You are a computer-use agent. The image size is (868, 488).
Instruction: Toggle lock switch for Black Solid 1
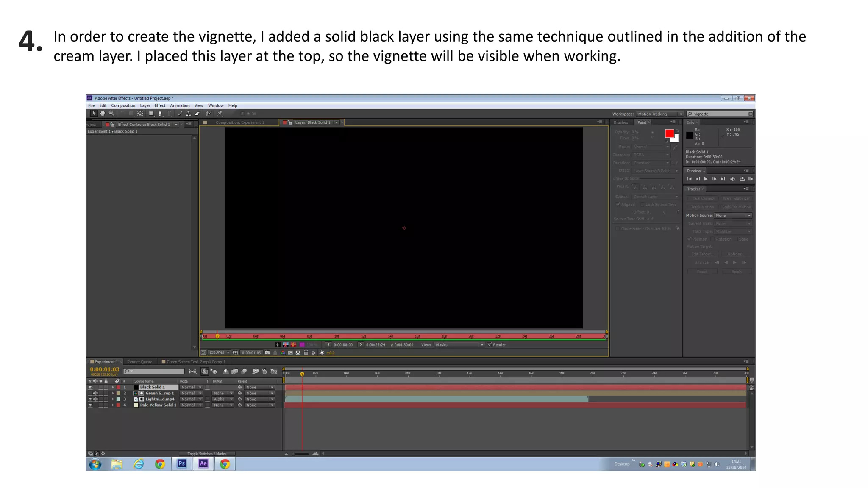coord(106,387)
